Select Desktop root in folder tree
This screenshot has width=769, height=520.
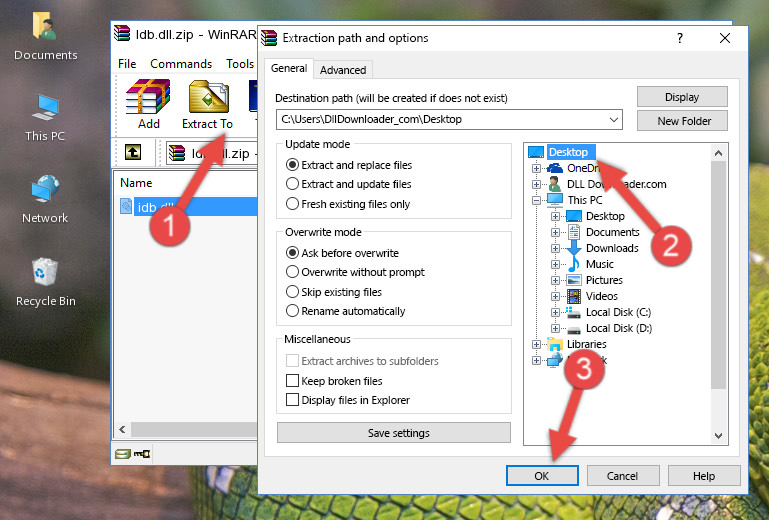(568, 152)
